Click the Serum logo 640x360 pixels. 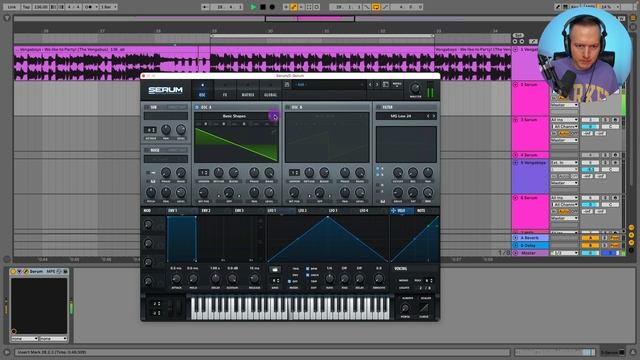pyautogui.click(x=165, y=90)
